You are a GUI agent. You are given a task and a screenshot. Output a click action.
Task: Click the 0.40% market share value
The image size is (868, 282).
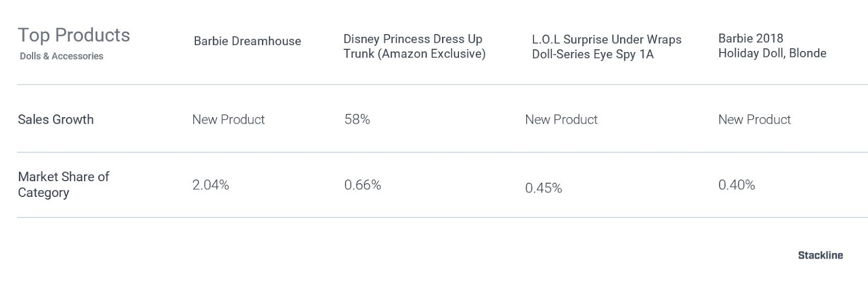pos(737,185)
